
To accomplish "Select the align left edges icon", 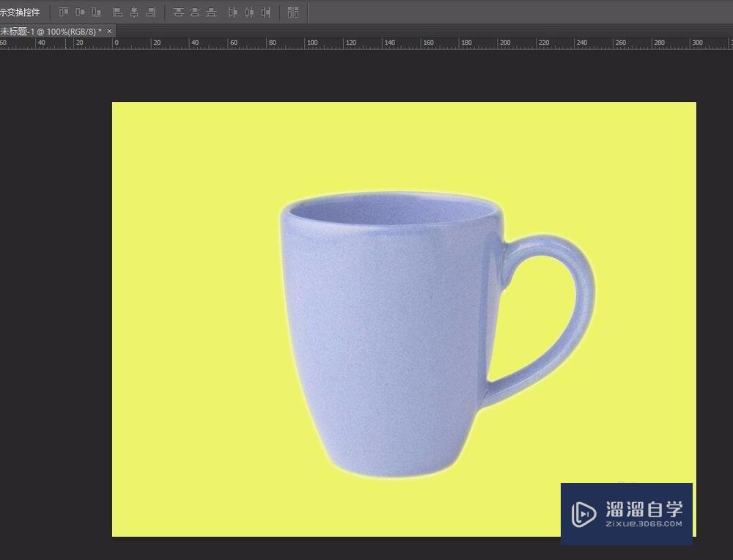I will pyautogui.click(x=117, y=12).
